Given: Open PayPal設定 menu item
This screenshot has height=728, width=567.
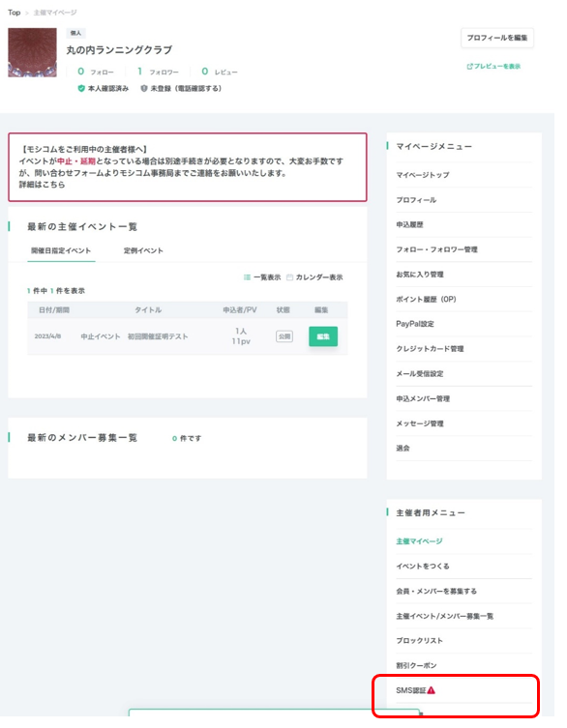Looking at the screenshot, I should tap(414, 324).
